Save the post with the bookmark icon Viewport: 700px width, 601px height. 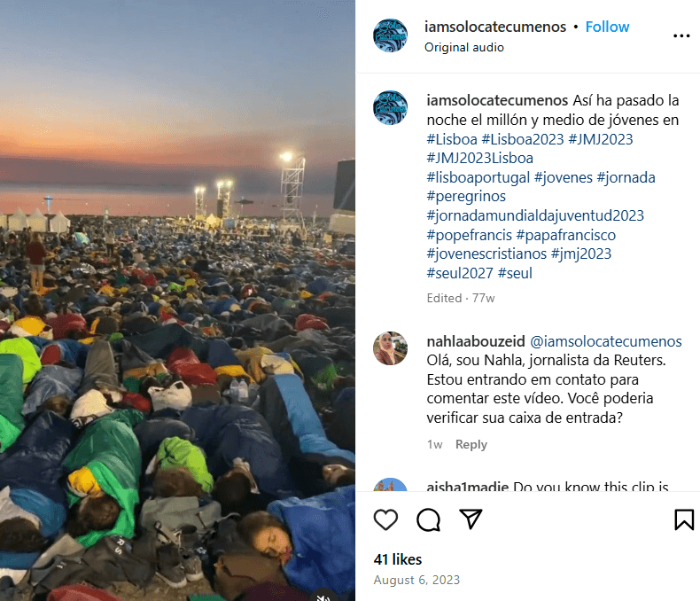pyautogui.click(x=684, y=519)
